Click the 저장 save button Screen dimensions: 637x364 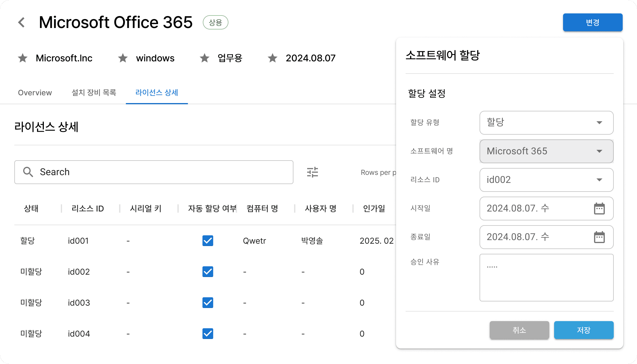click(584, 330)
